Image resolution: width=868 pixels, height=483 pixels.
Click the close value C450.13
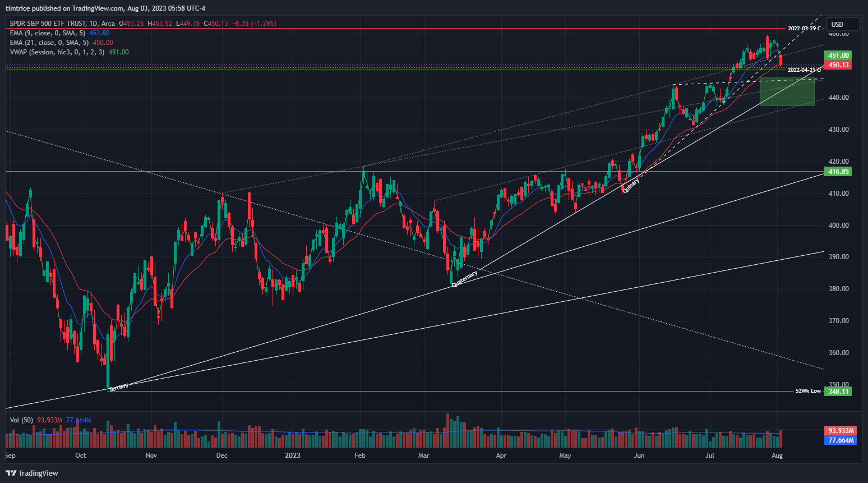click(x=216, y=24)
